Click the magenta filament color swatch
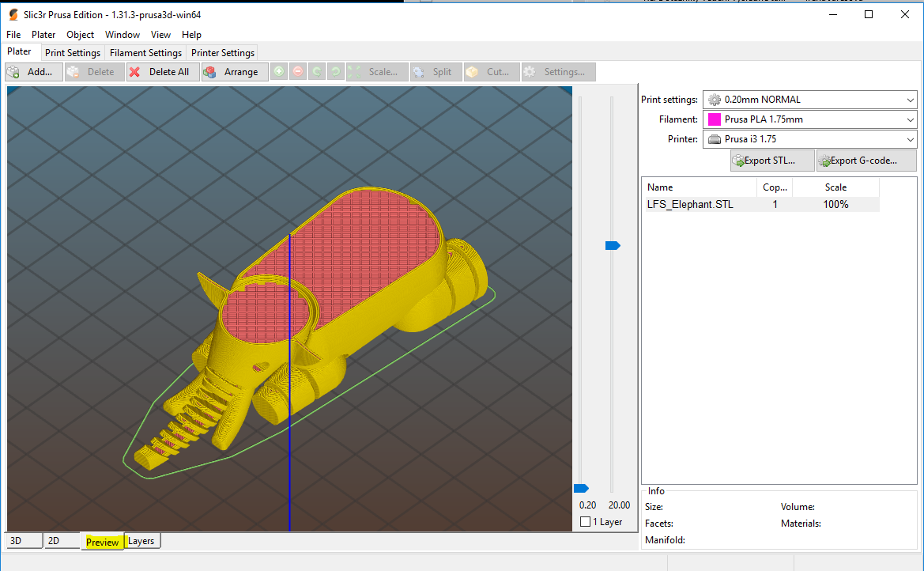The image size is (924, 571). click(x=714, y=119)
